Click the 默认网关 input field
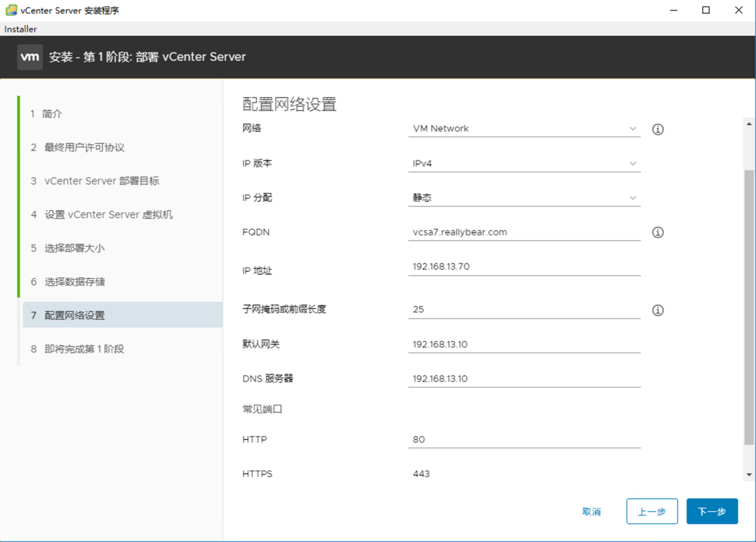The width and height of the screenshot is (756, 542). pos(524,345)
